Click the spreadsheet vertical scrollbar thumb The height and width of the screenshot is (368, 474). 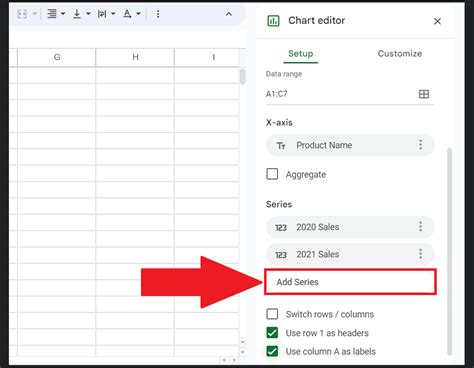pos(243,77)
